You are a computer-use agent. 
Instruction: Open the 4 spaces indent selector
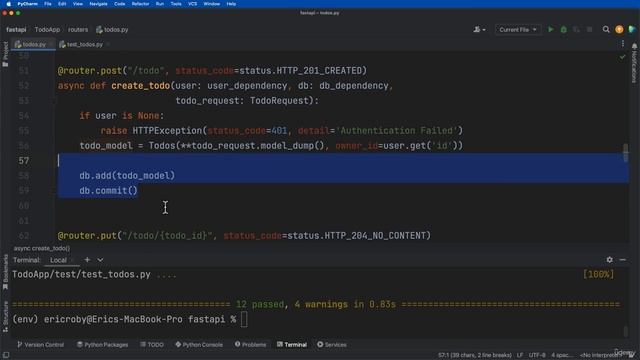click(562, 355)
